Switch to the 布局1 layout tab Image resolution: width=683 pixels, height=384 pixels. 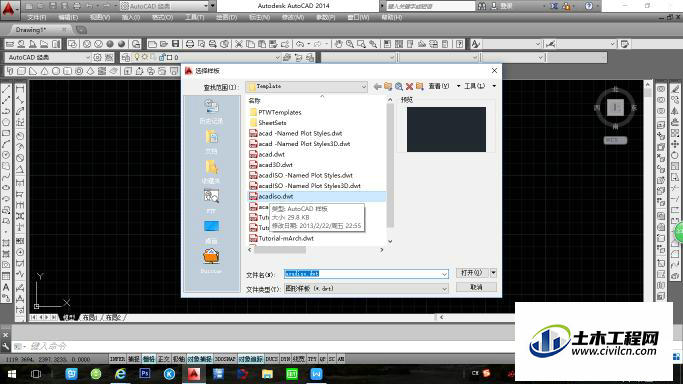click(x=90, y=317)
